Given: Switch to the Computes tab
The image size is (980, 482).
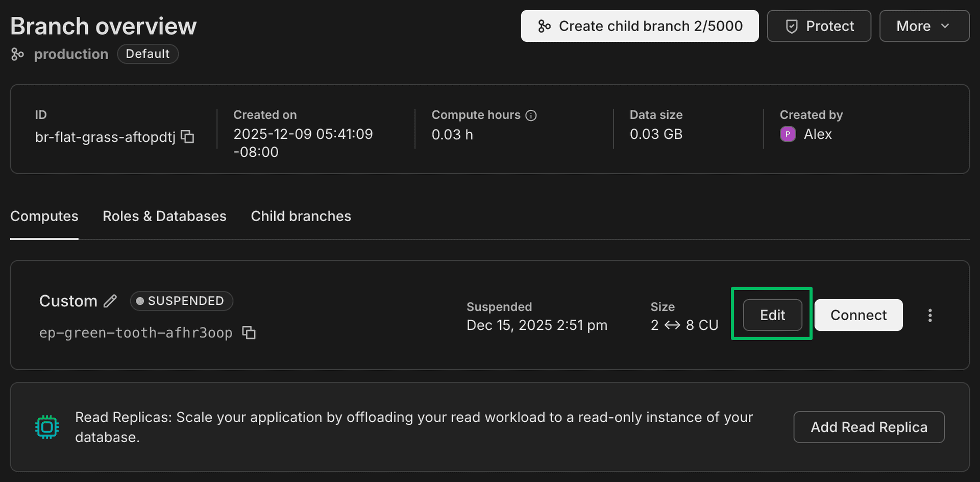Looking at the screenshot, I should tap(44, 216).
